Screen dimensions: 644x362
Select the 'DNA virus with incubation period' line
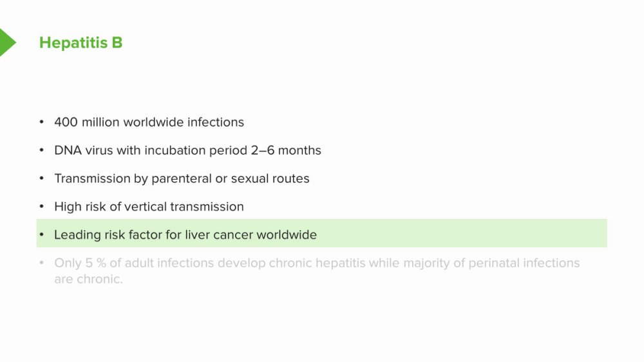click(x=187, y=150)
